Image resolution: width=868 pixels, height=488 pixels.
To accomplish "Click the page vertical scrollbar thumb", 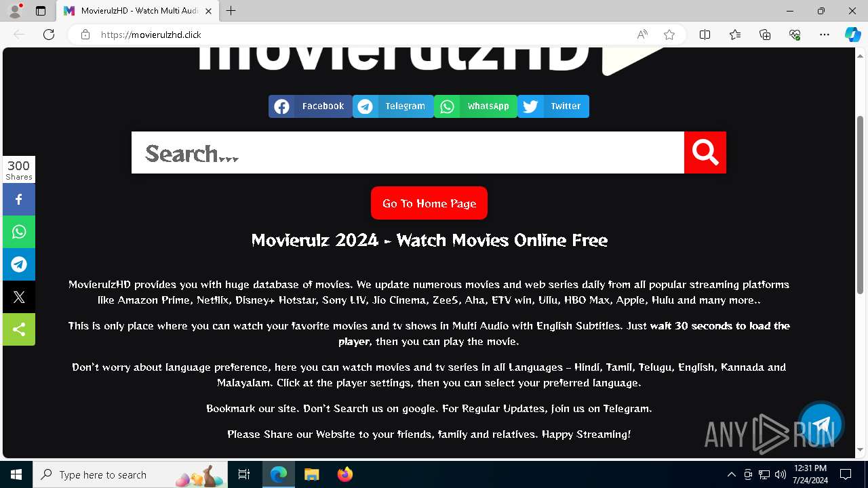I will tap(861, 205).
